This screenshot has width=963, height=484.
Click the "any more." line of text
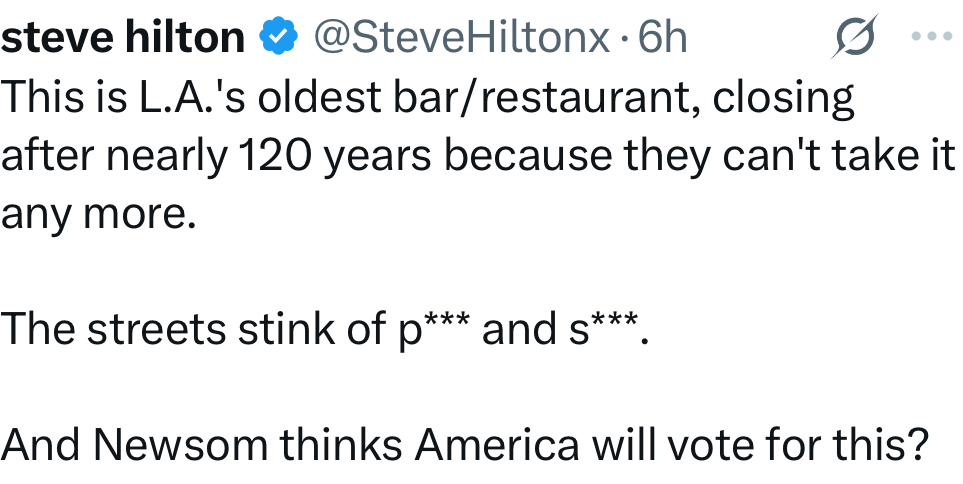coord(96,212)
